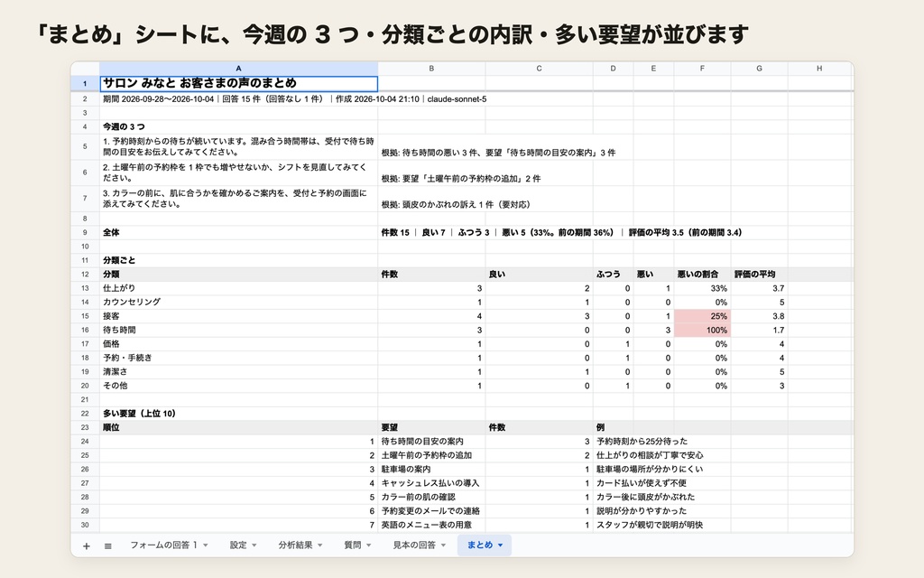Click the 清潔さ category cell
This screenshot has width=924, height=578.
point(238,372)
